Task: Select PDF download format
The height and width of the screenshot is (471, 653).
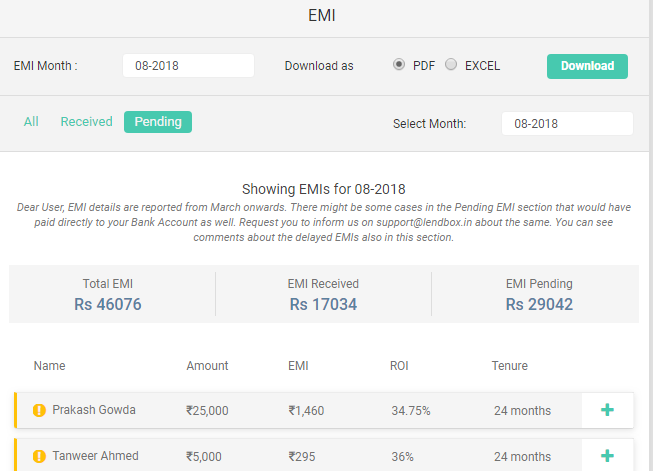Action: click(x=399, y=65)
